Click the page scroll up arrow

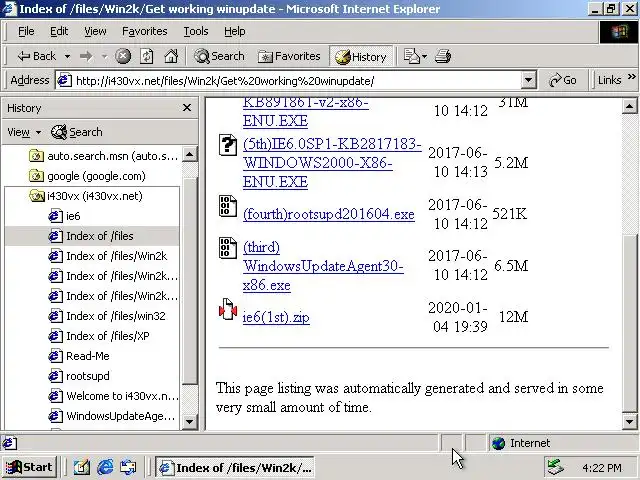(x=629, y=107)
